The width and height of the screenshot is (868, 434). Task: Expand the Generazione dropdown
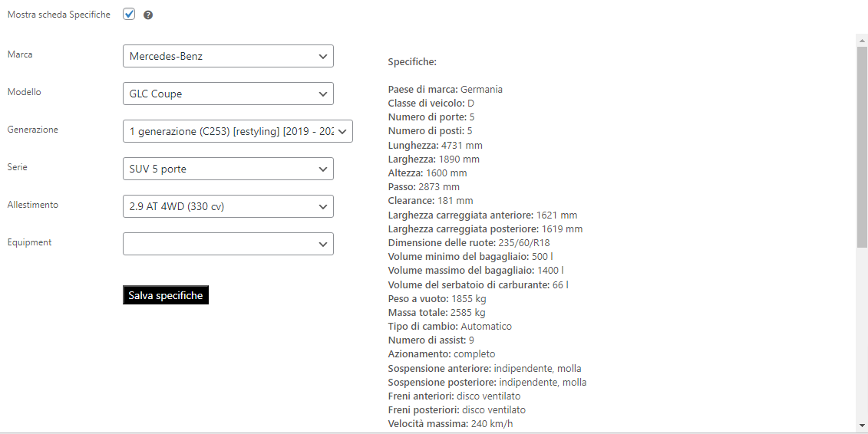[x=237, y=131]
